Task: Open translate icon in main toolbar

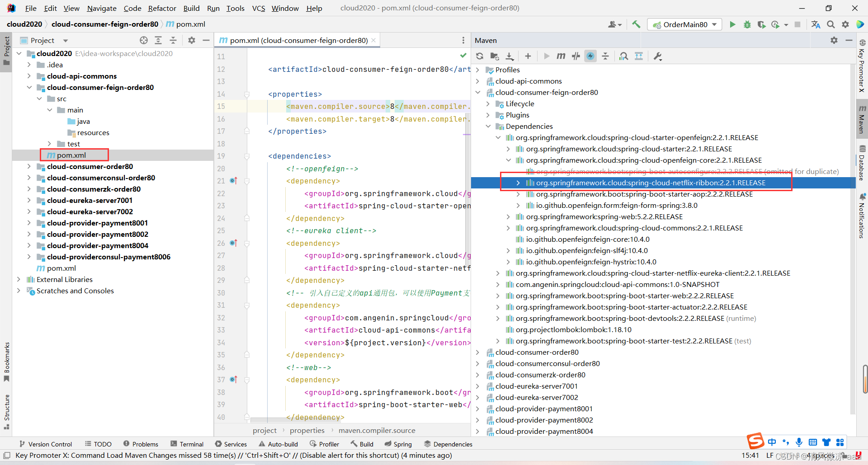Action: (x=816, y=24)
